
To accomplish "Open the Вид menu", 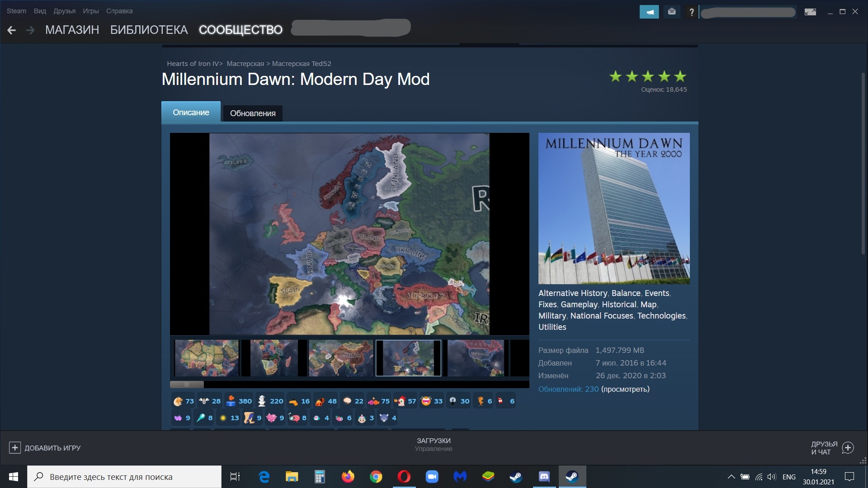I will [x=40, y=11].
